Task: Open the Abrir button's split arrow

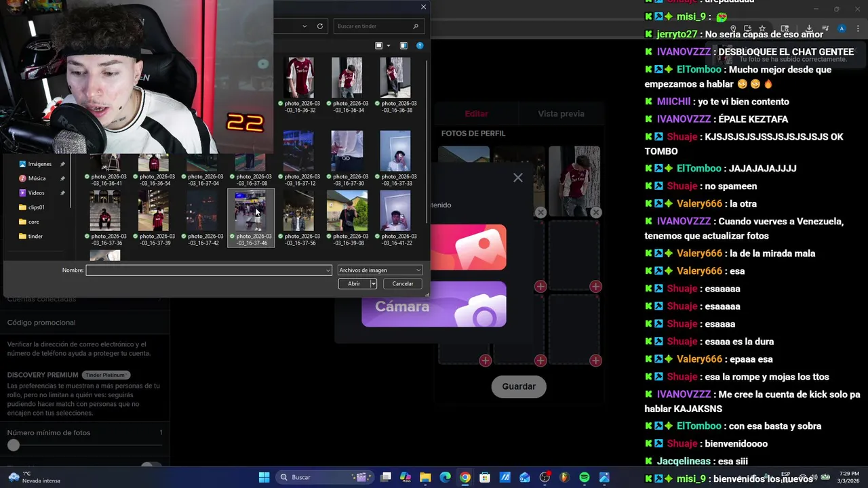Action: coord(373,284)
